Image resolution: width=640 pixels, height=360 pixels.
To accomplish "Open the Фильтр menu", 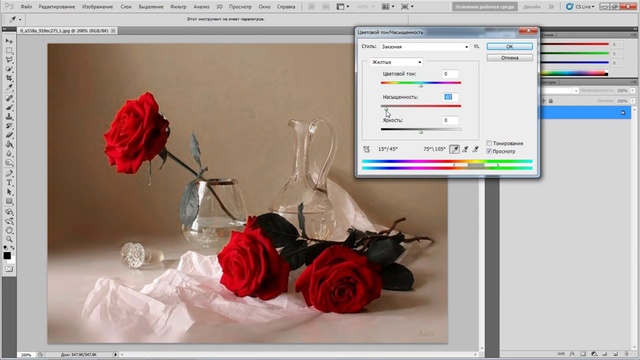I will (x=178, y=7).
